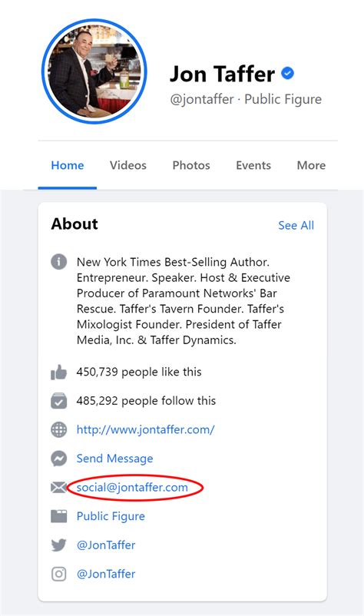
Task: Open the More tab menu
Action: (311, 165)
